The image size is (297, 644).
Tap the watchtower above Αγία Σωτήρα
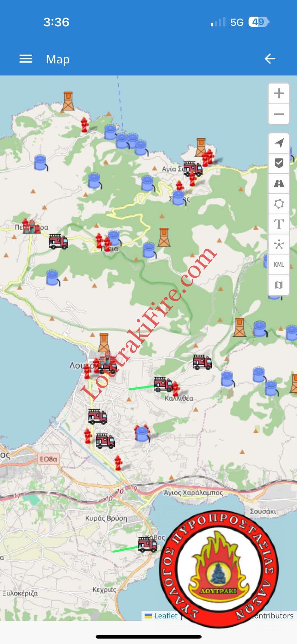pyautogui.click(x=201, y=147)
